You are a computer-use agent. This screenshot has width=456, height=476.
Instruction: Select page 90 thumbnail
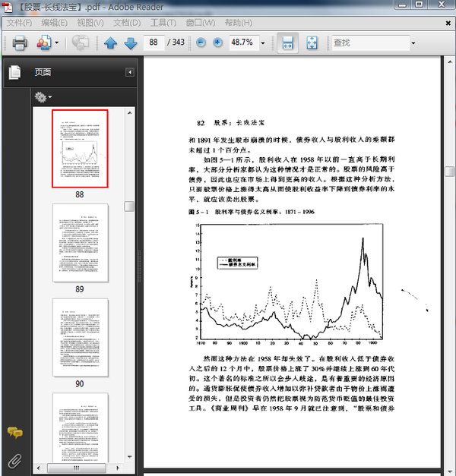[x=81, y=338]
